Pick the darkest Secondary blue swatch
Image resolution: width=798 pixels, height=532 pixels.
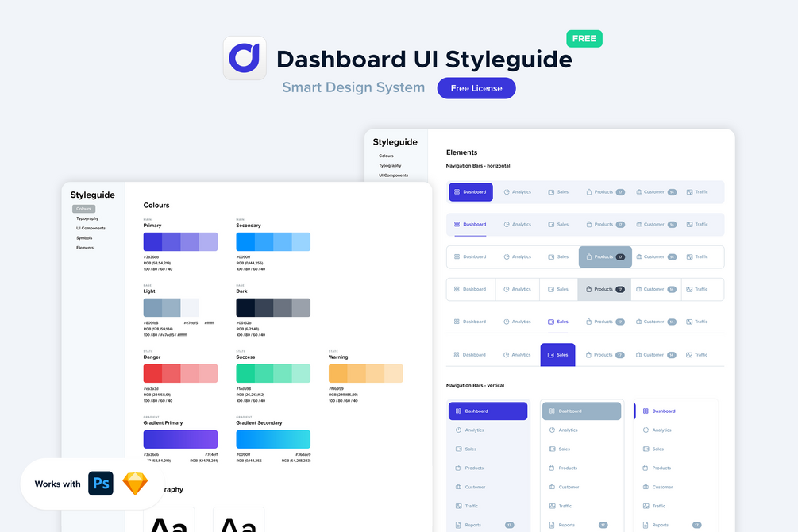(x=245, y=242)
